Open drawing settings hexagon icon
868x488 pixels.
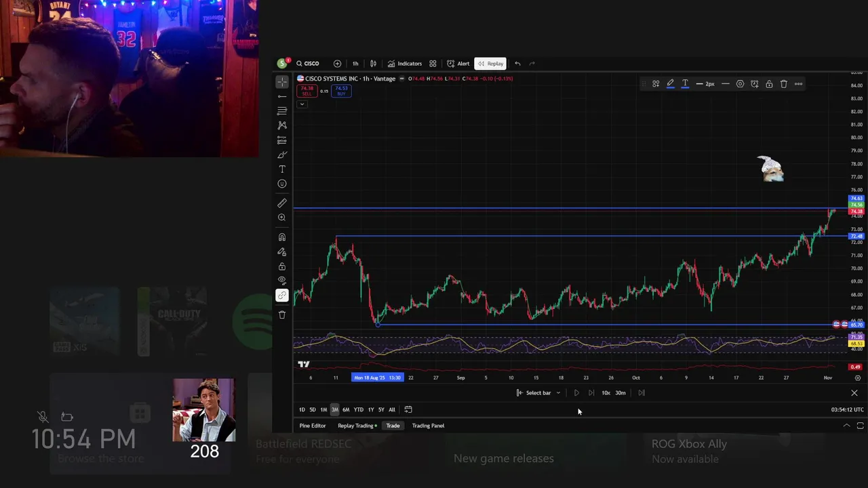[x=740, y=84]
